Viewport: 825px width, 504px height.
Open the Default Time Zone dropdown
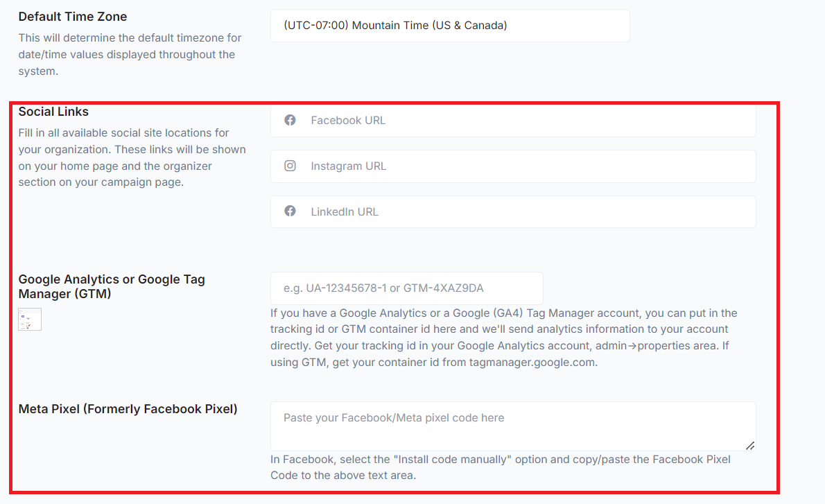point(450,25)
